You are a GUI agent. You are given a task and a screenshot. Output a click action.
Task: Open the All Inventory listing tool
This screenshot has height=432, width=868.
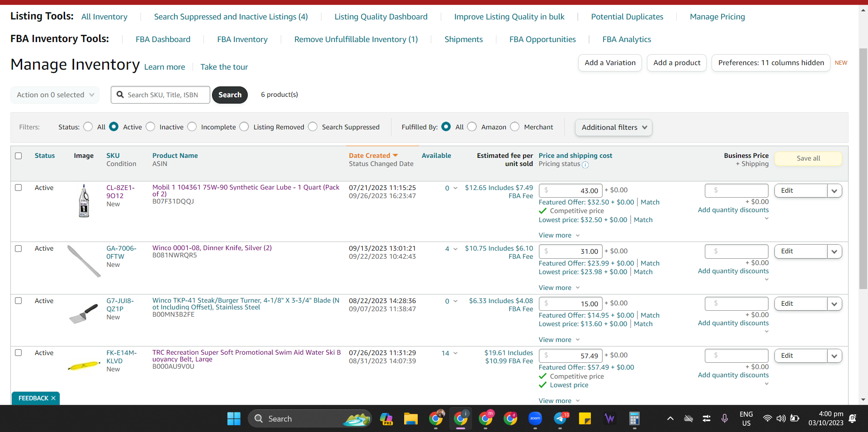tap(104, 17)
